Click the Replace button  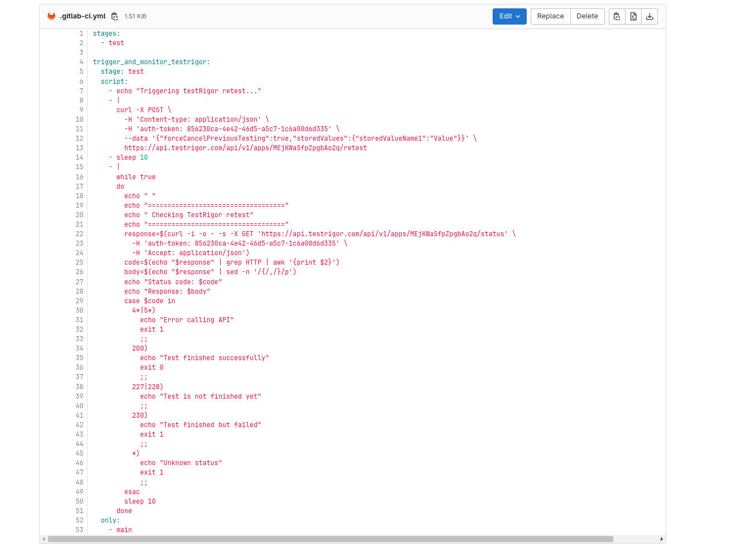point(550,17)
